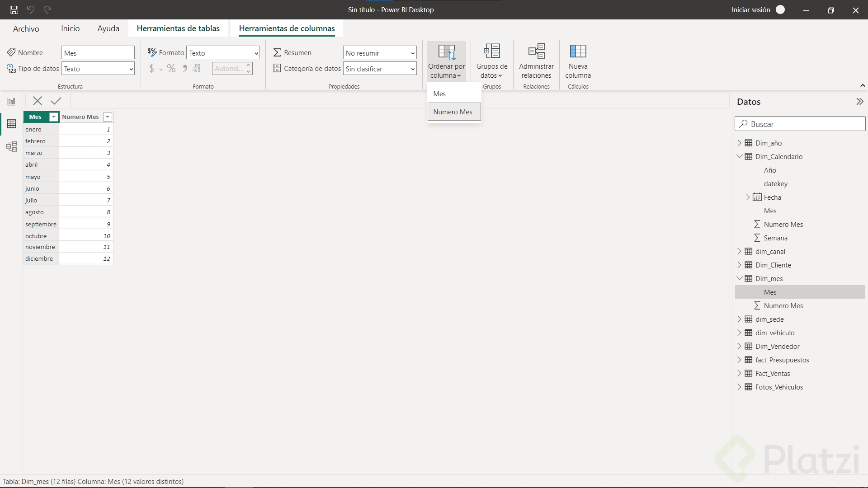Select the Mes field under Dim_Calendario
The height and width of the screenshot is (488, 868).
770,211
